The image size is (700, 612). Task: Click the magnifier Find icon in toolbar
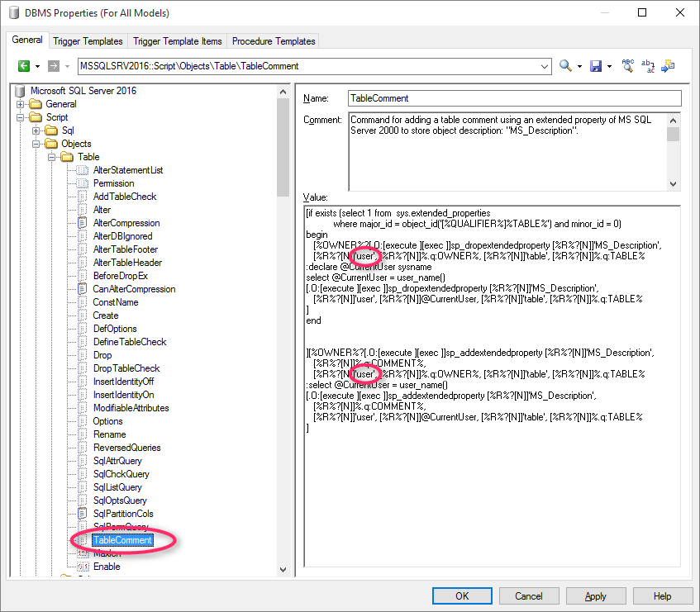pos(565,66)
